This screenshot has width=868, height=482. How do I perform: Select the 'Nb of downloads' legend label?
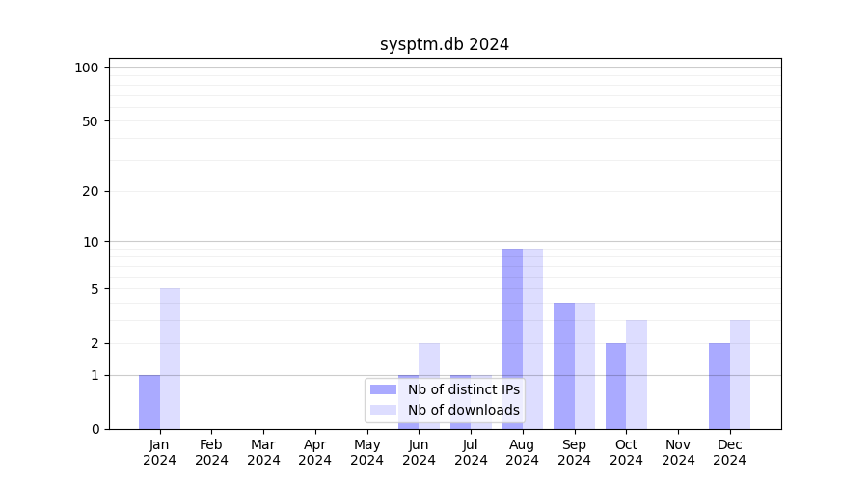463,410
